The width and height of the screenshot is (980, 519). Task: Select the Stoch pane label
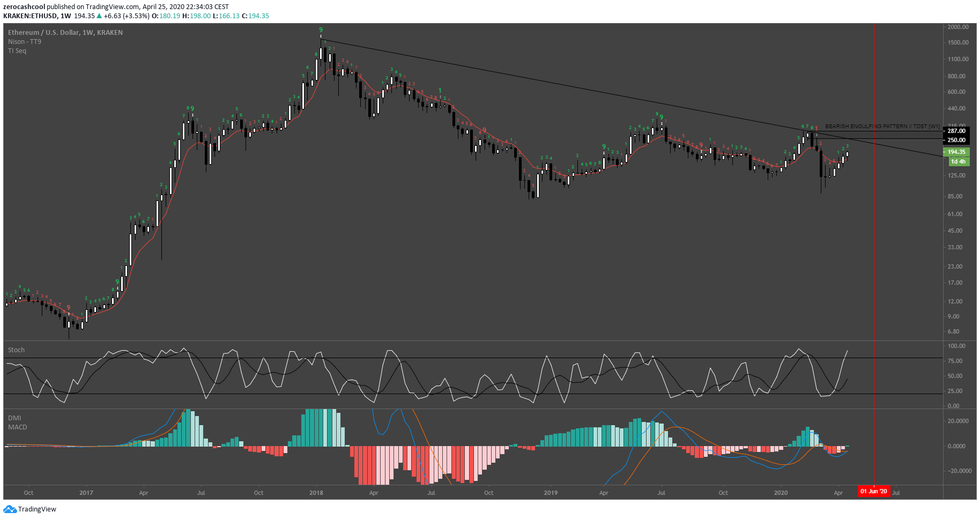(x=16, y=350)
